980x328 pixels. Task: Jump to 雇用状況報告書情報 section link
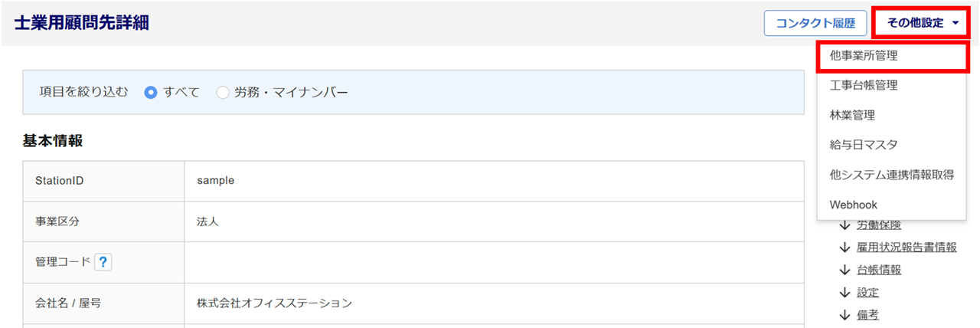tap(906, 247)
